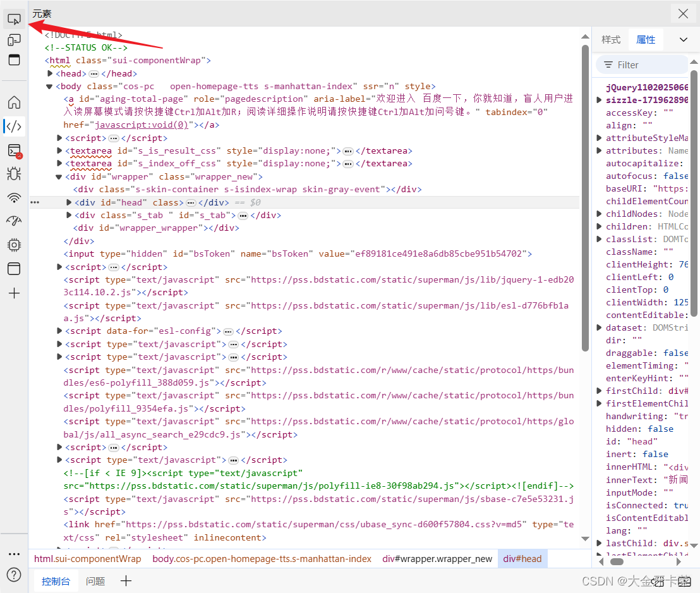Click the 'id: "head"' property
The height and width of the screenshot is (593, 700).
click(631, 441)
